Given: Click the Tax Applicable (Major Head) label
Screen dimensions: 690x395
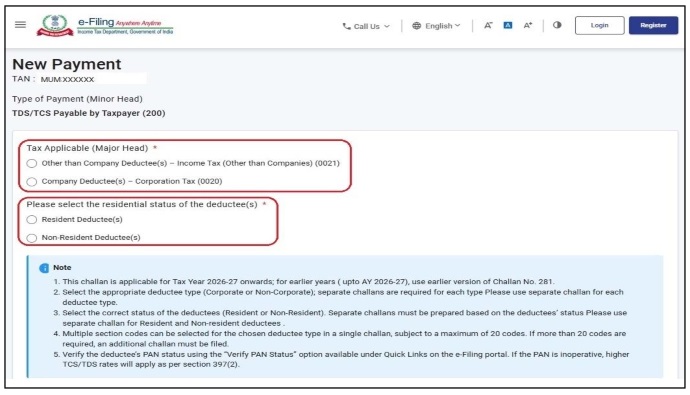Looking at the screenshot, I should click(87, 148).
